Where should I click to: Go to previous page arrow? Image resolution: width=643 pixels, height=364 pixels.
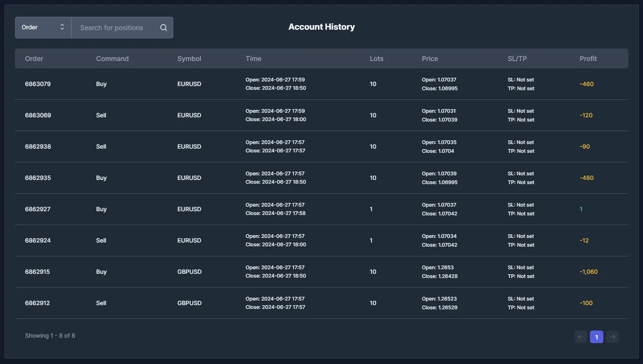click(581, 337)
